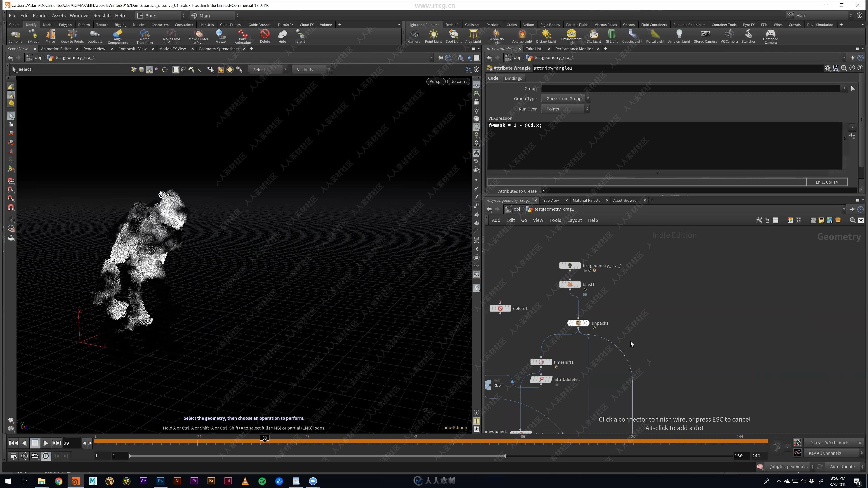This screenshot has height=488, width=868.
Task: Click the Hide shelf tool
Action: 282,36
